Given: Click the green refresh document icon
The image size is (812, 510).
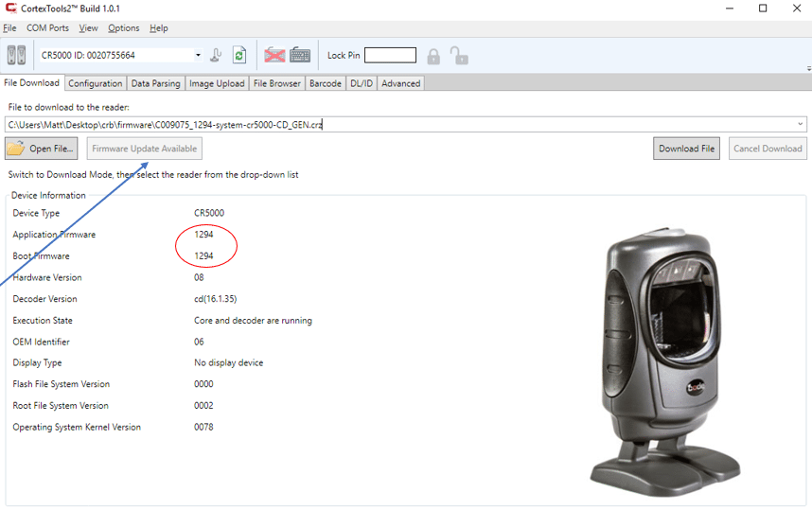Looking at the screenshot, I should [x=239, y=55].
